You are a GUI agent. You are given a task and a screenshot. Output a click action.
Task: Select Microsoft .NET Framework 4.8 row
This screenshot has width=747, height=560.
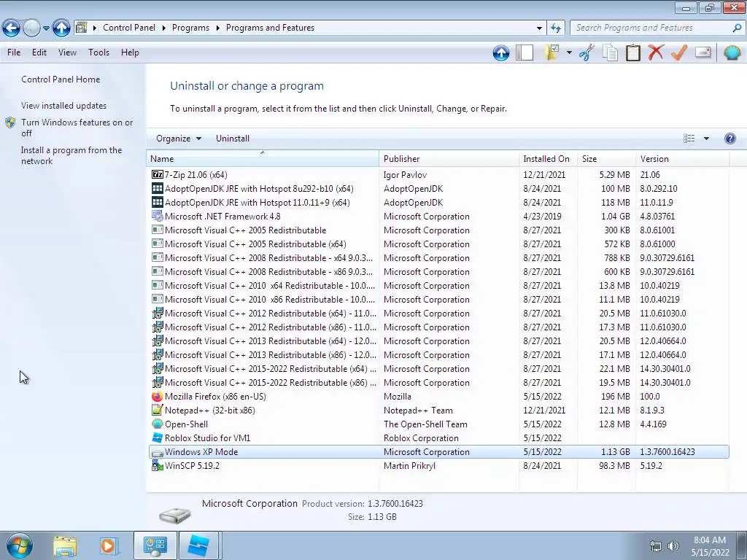pos(438,216)
